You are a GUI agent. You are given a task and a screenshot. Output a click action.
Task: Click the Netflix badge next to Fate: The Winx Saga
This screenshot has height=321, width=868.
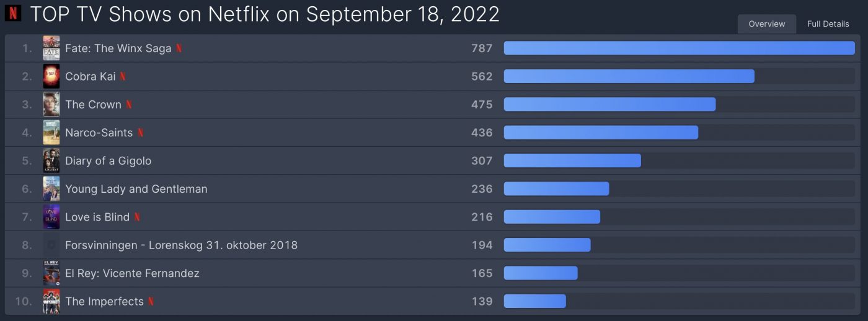179,48
